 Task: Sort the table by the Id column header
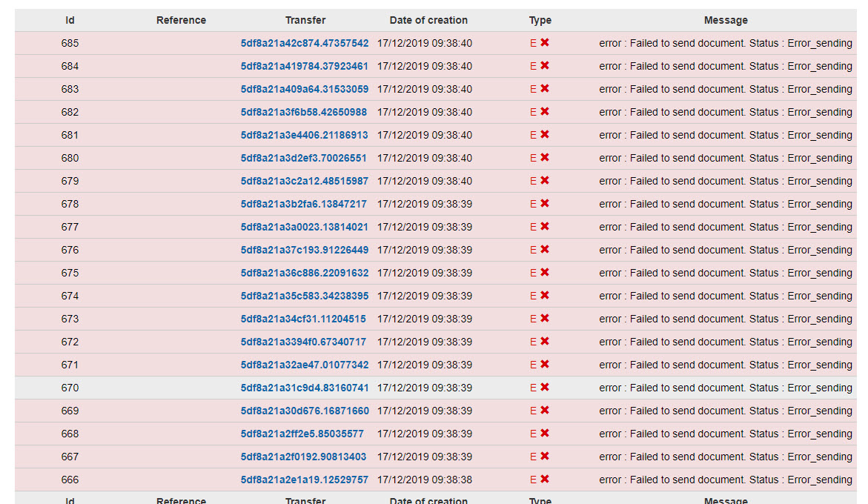70,20
